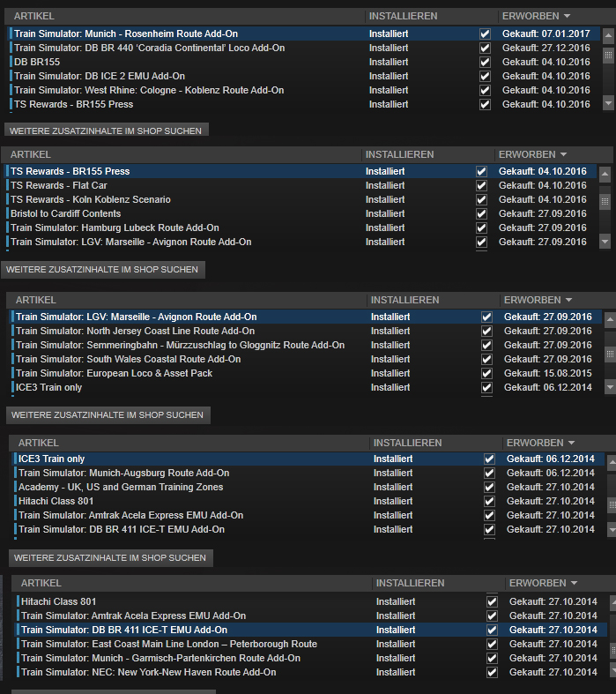This screenshot has height=694, width=616.
Task: Open ERWORBEN sort arrow above the East Coast Main Line list
Action: tap(574, 583)
